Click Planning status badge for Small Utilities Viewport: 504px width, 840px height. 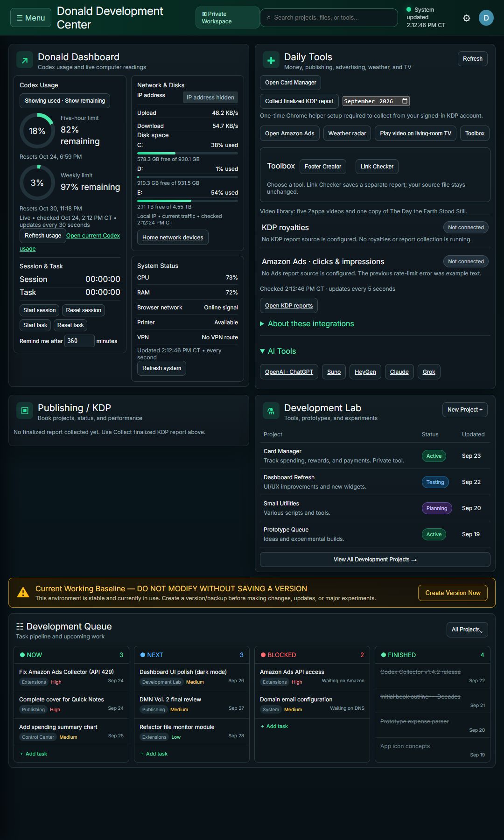tap(437, 508)
